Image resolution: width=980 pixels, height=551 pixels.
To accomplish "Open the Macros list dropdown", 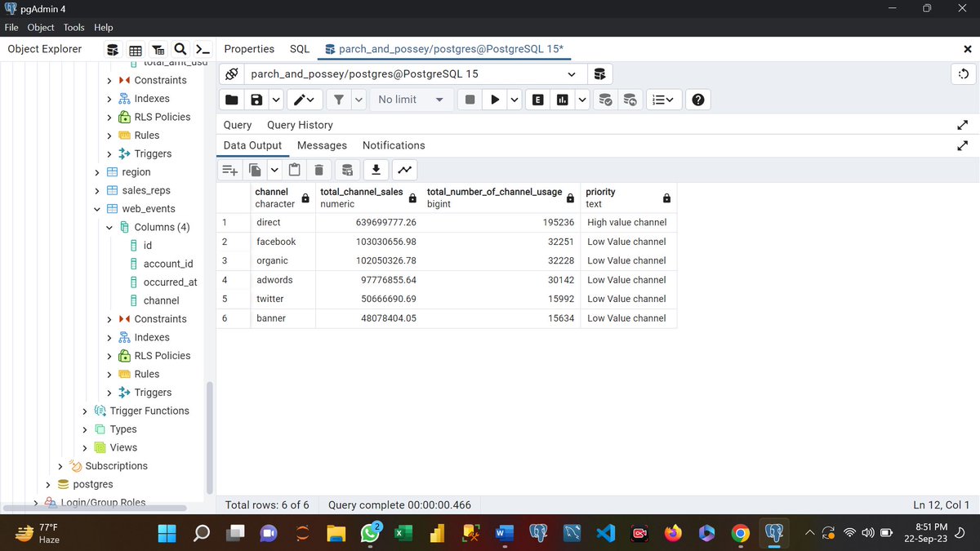I will click(663, 100).
